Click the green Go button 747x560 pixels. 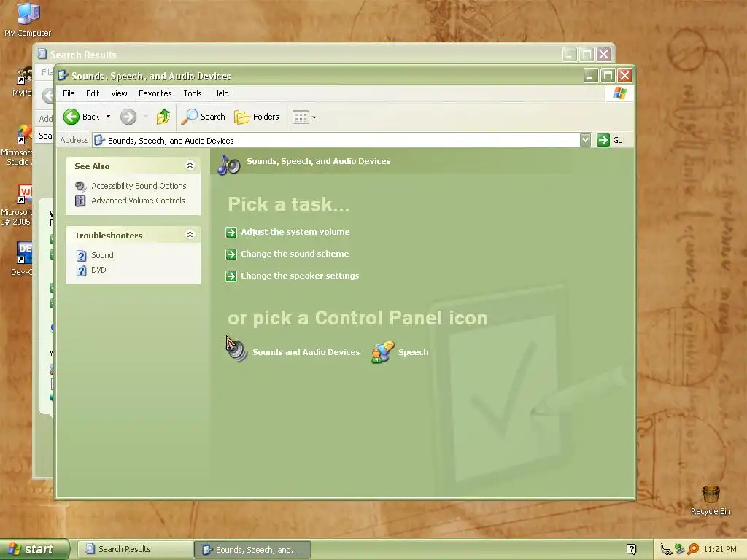610,140
